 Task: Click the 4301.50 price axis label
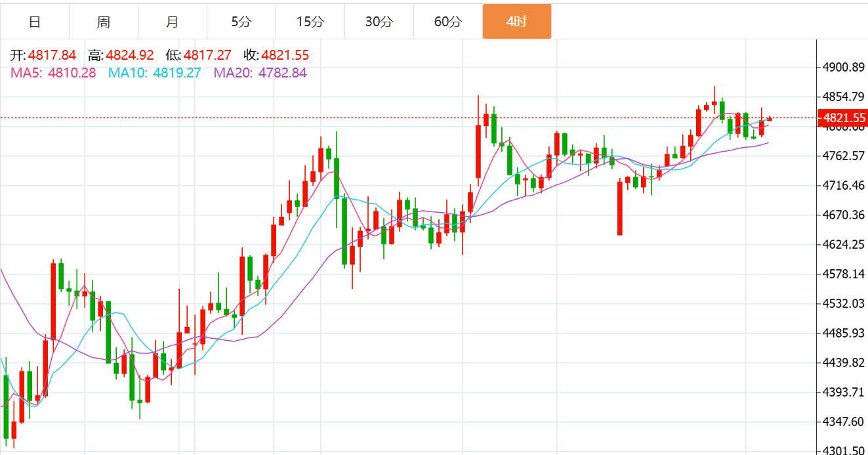click(844, 451)
